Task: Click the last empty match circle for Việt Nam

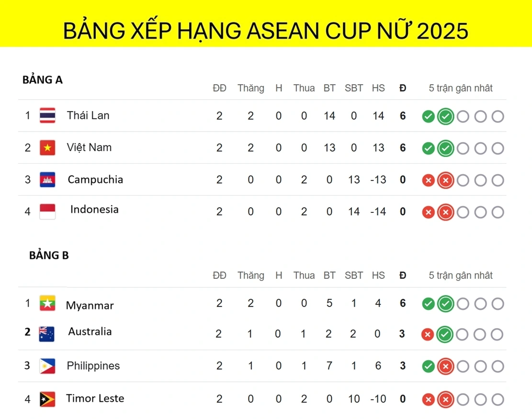Action: pyautogui.click(x=498, y=148)
